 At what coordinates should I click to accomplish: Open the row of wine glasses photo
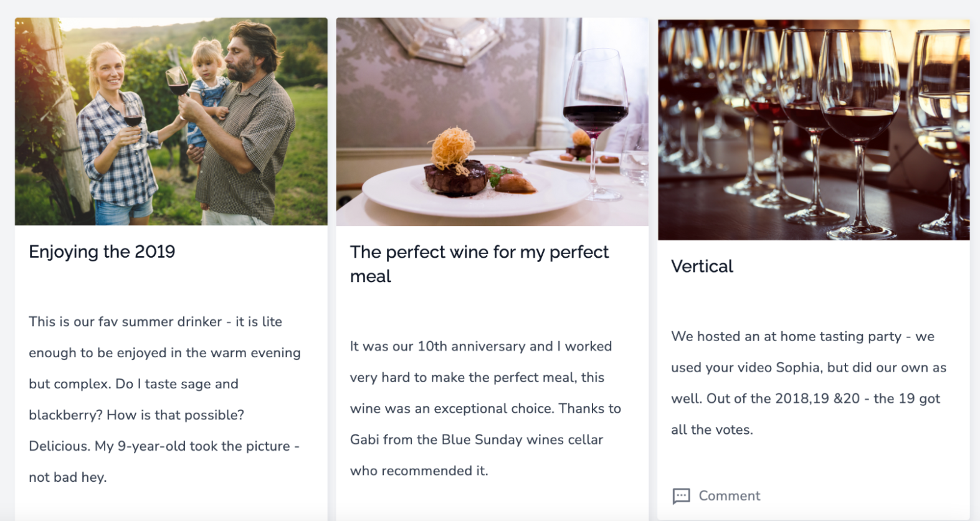(x=814, y=129)
